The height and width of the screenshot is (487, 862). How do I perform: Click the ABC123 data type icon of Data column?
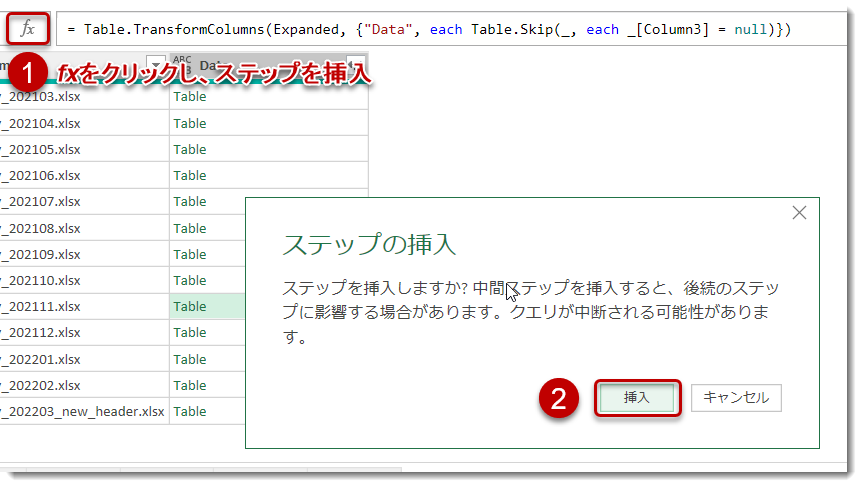click(182, 64)
